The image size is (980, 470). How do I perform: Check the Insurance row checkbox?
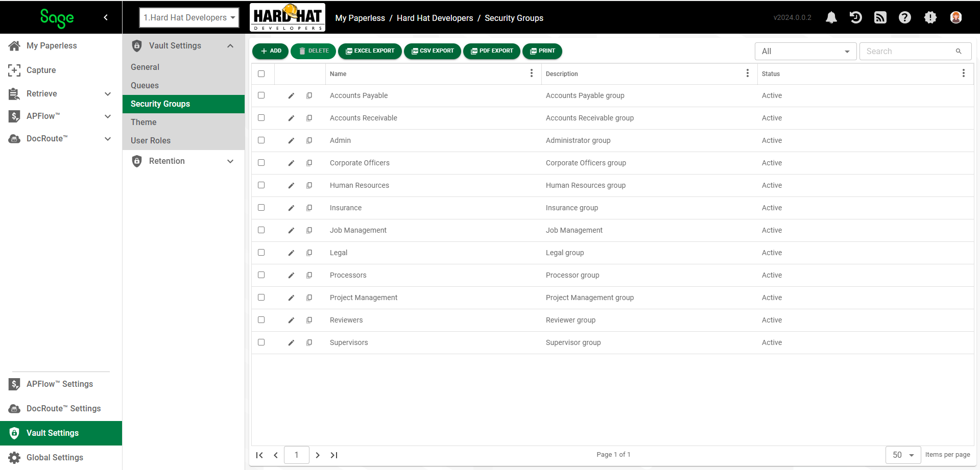pos(261,208)
